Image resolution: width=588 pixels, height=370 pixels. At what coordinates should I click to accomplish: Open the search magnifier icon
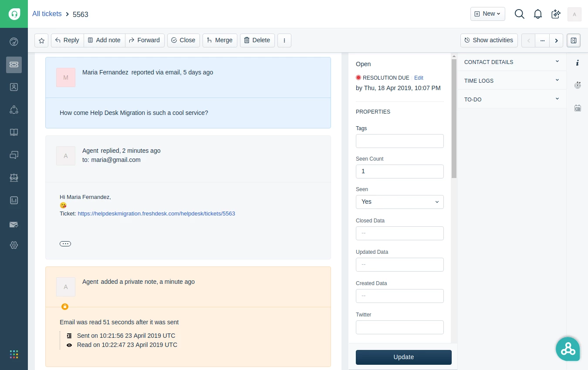pos(519,14)
